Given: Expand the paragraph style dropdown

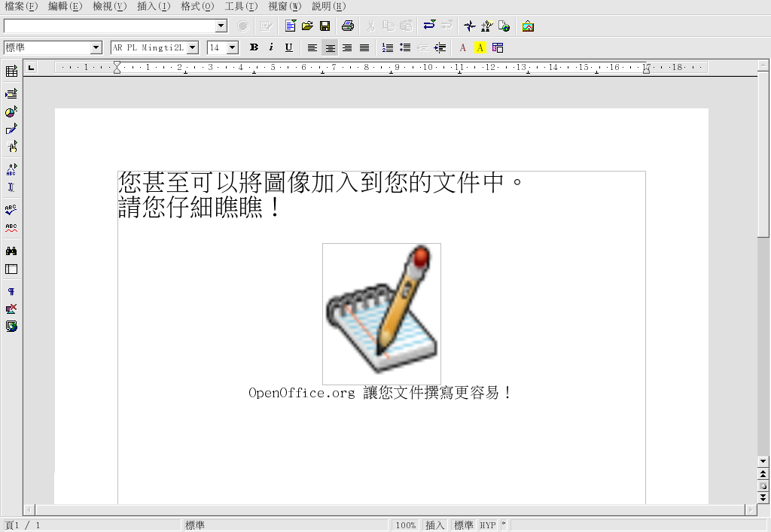Looking at the screenshot, I should (96, 47).
